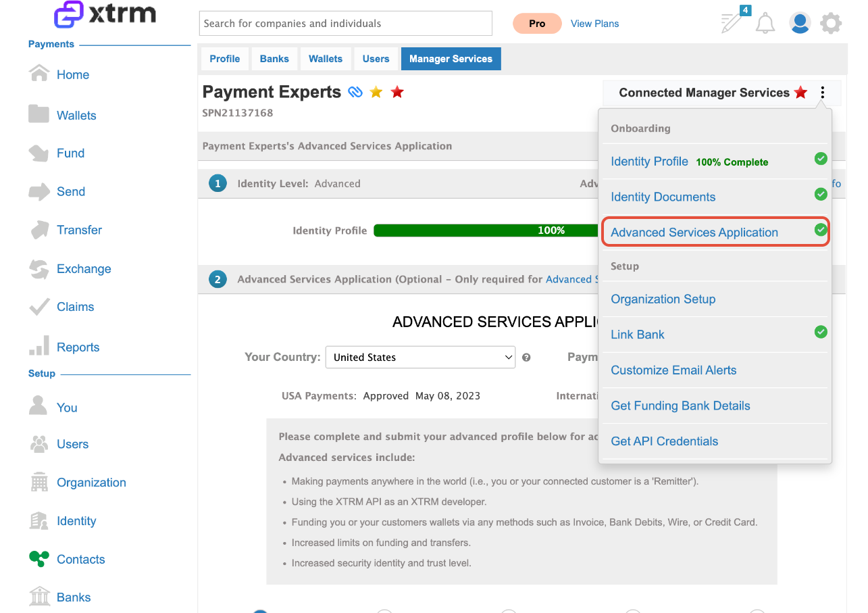
Task: Switch to the Banks tab
Action: click(x=274, y=59)
